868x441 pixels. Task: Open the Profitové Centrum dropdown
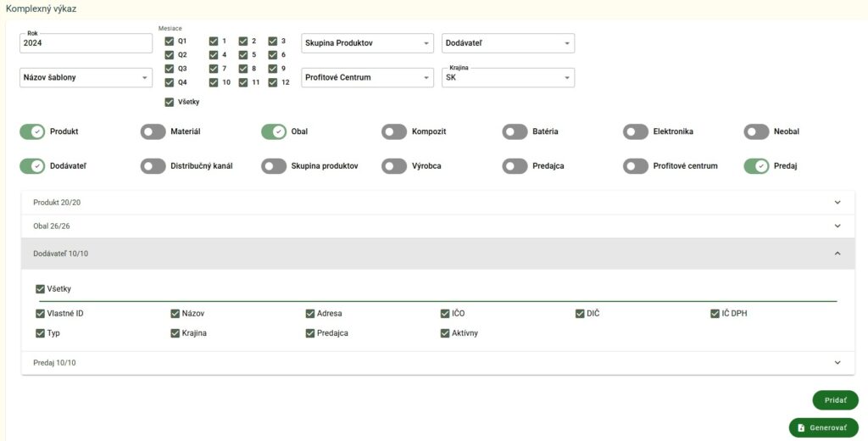(367, 78)
